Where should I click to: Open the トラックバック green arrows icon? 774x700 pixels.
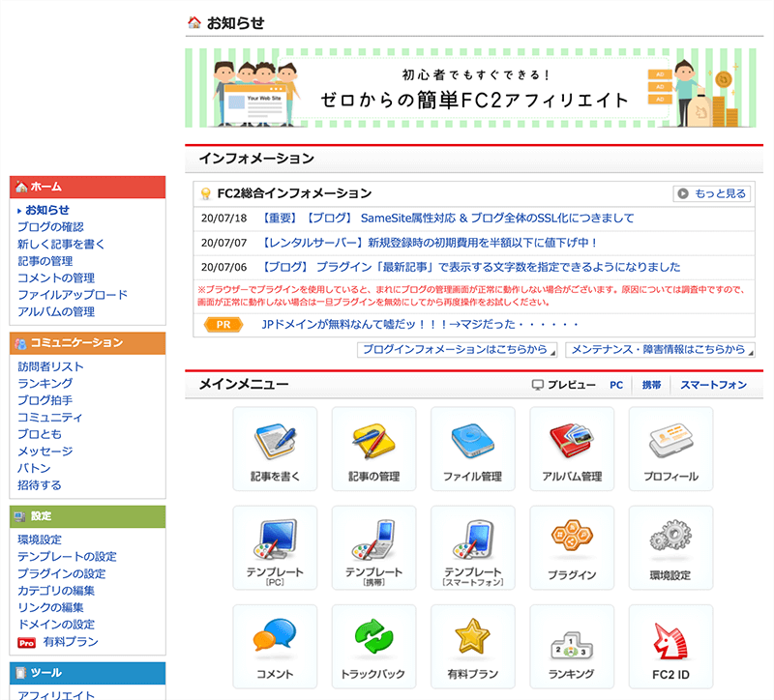click(373, 647)
